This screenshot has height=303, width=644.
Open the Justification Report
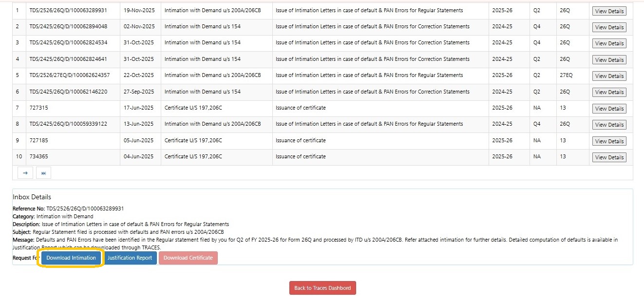[130, 258]
